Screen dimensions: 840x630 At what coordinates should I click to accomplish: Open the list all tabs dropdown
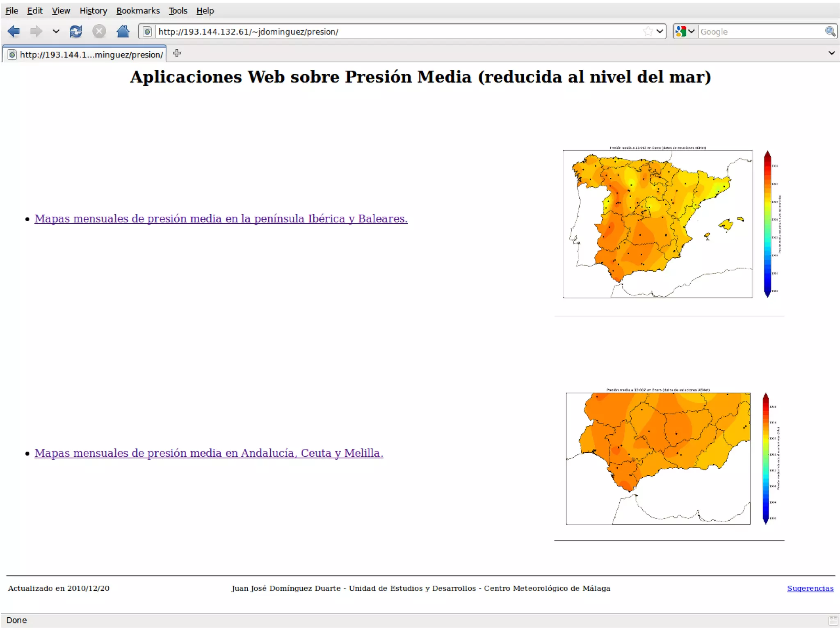coord(831,53)
